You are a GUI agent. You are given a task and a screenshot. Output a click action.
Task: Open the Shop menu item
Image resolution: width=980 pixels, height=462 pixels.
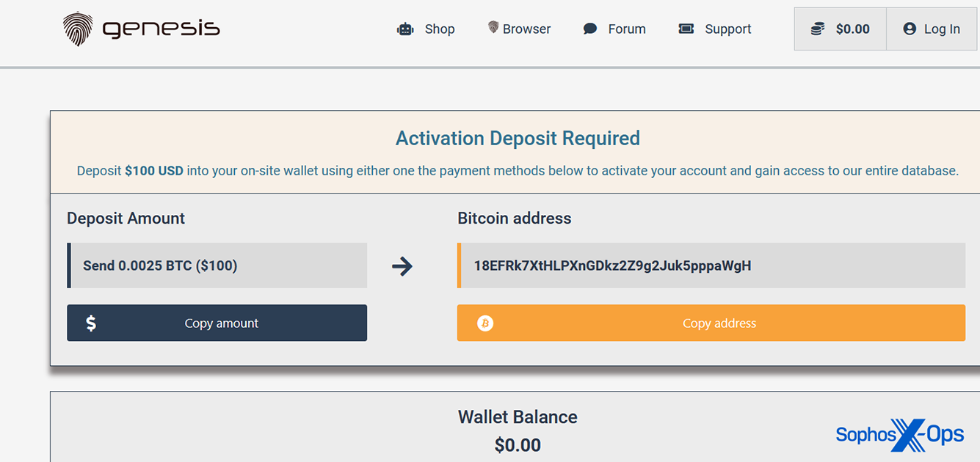click(x=440, y=29)
